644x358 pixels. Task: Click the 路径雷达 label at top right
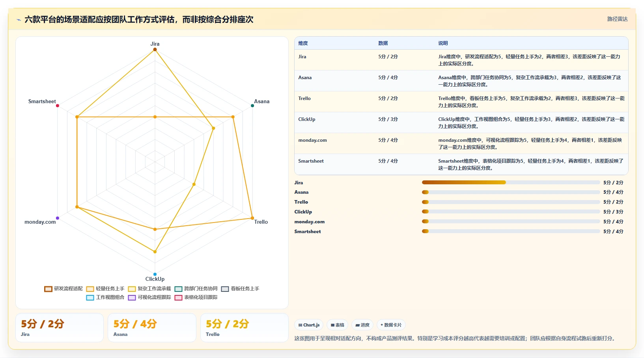tap(617, 19)
